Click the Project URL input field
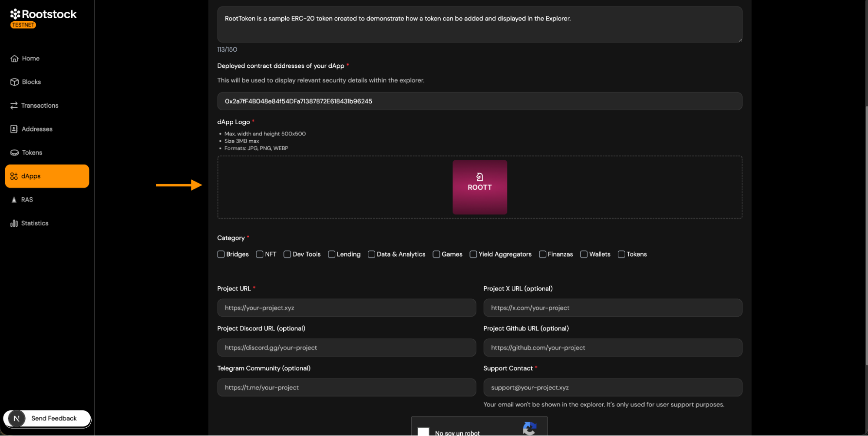 coord(347,308)
